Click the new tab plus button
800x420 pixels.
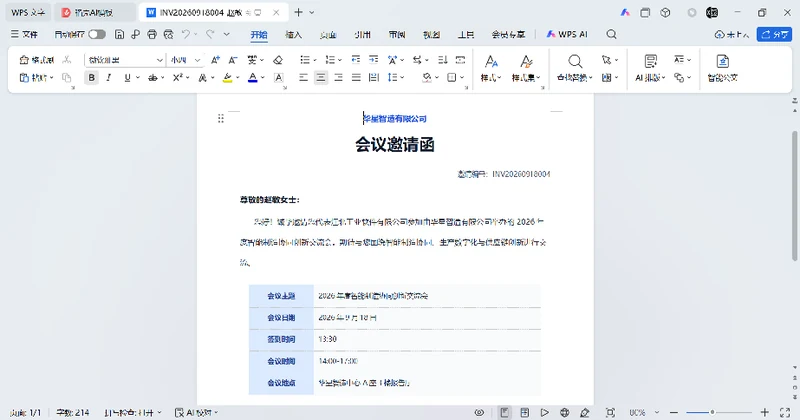click(x=298, y=12)
